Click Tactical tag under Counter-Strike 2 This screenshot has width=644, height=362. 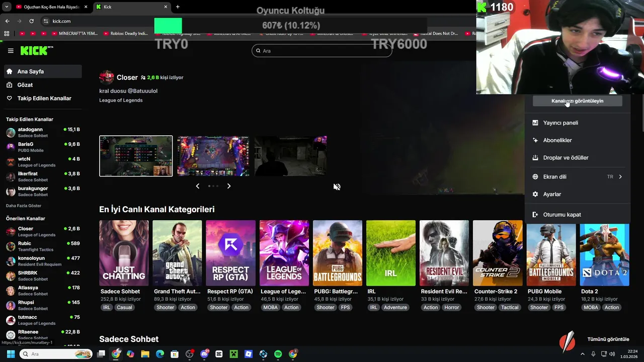point(510,307)
